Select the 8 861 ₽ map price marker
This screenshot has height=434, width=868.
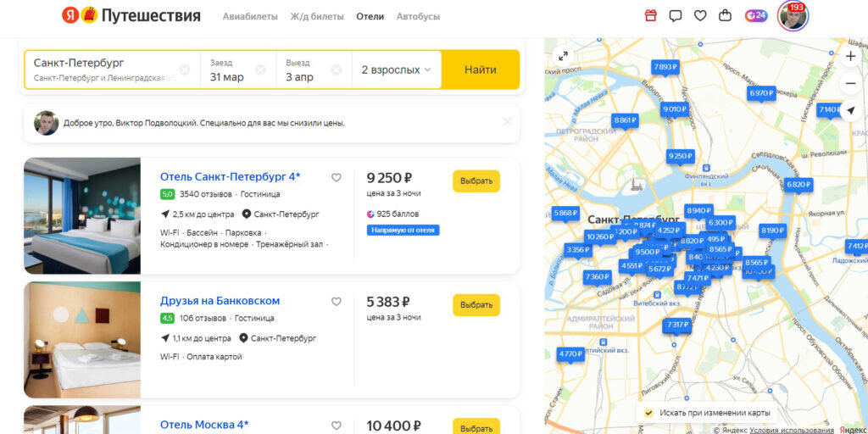coord(625,121)
